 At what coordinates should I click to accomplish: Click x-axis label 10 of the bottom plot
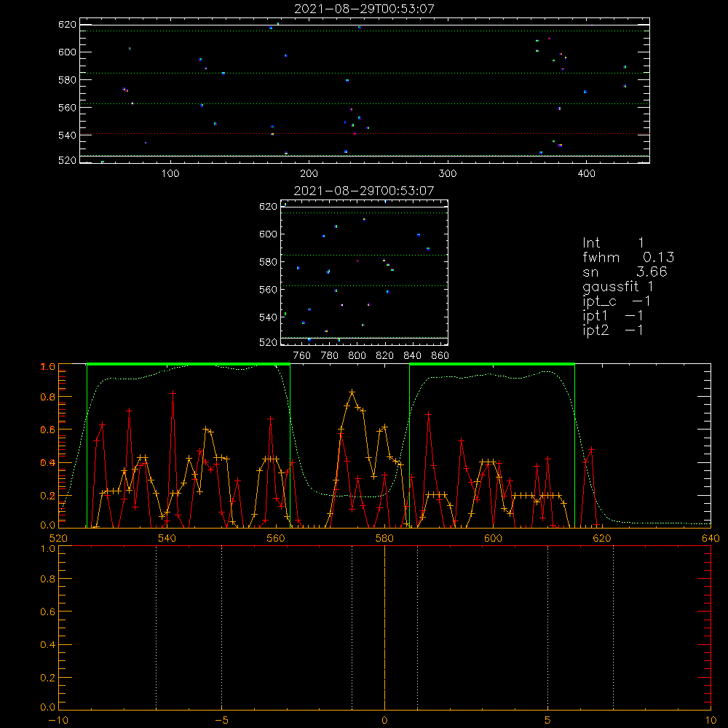pyautogui.click(x=711, y=721)
